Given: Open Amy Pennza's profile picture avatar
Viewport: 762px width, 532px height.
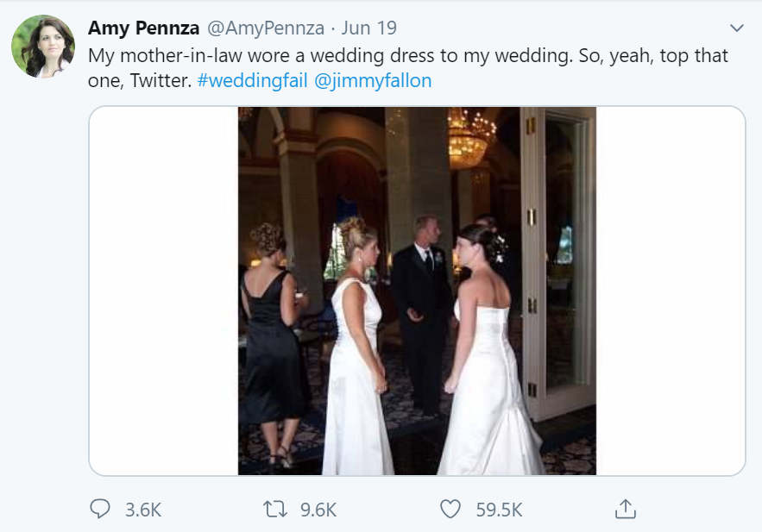Looking at the screenshot, I should pyautogui.click(x=43, y=46).
